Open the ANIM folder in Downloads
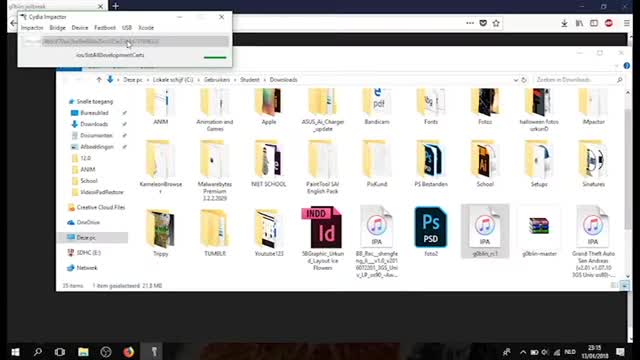 160,107
